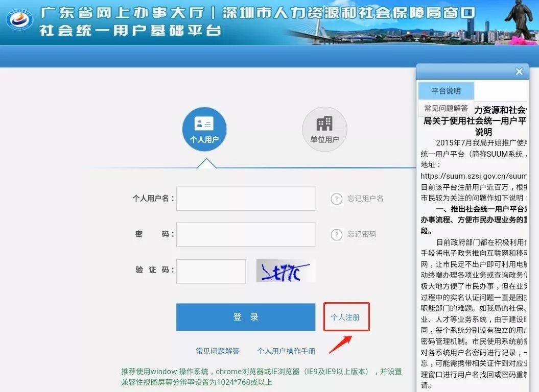This screenshot has width=539, height=392.
Task: Switch to 常见问题解答 tab in side panel
Action: [446, 108]
